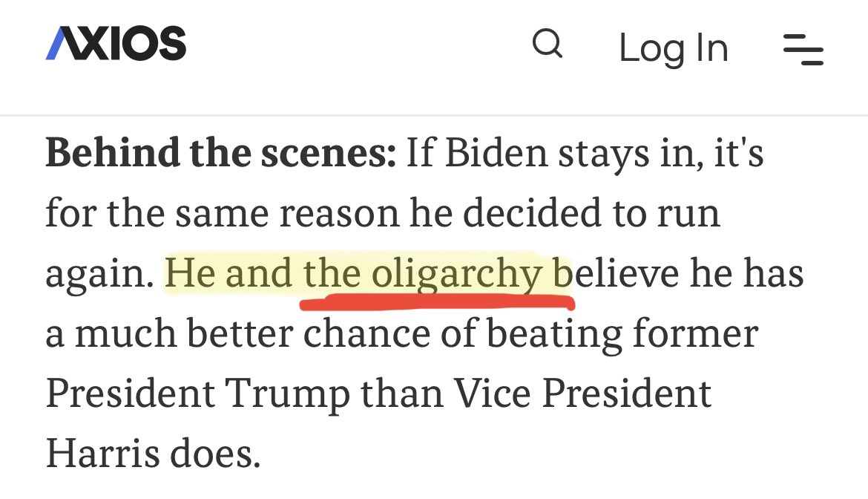Click the red underline beneath "oligarchy"
This screenshot has height=499, width=868.
click(x=436, y=302)
